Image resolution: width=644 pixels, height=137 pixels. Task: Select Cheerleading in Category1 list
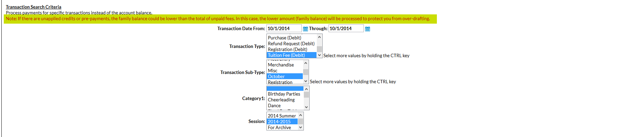coord(285,100)
